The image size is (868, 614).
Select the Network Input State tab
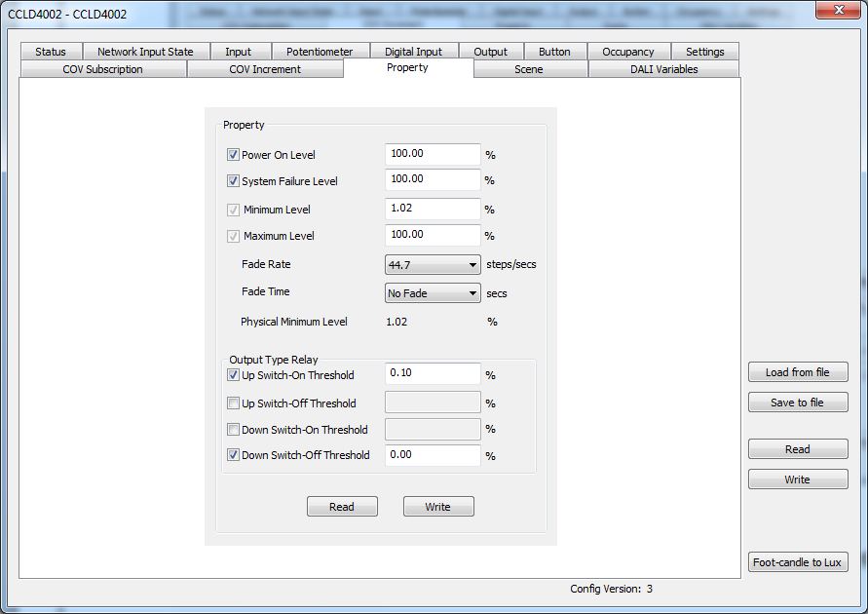(145, 52)
